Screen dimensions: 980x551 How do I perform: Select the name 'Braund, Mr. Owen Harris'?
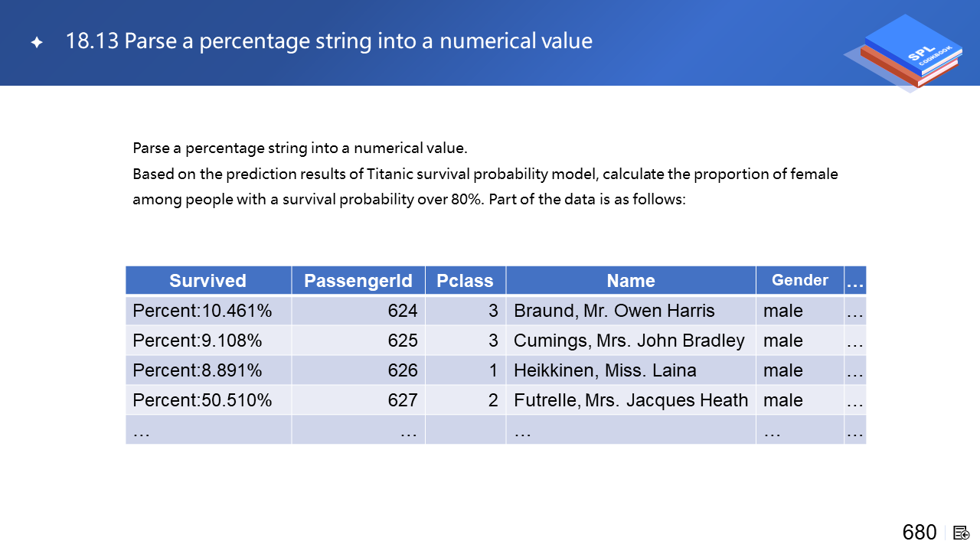pos(614,311)
